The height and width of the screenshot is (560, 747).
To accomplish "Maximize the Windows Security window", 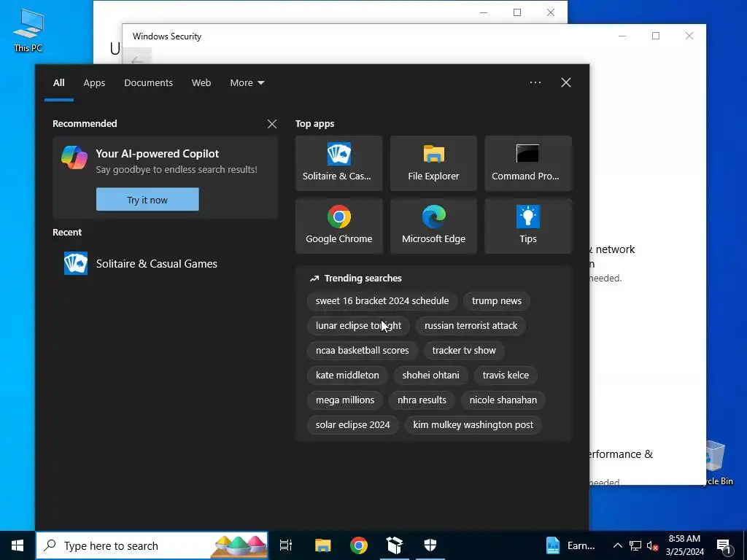I will coord(656,36).
